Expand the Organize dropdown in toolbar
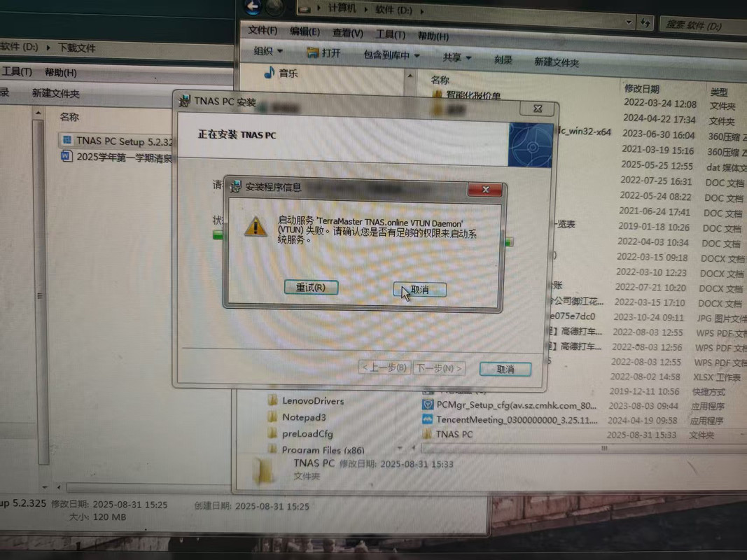 [268, 51]
